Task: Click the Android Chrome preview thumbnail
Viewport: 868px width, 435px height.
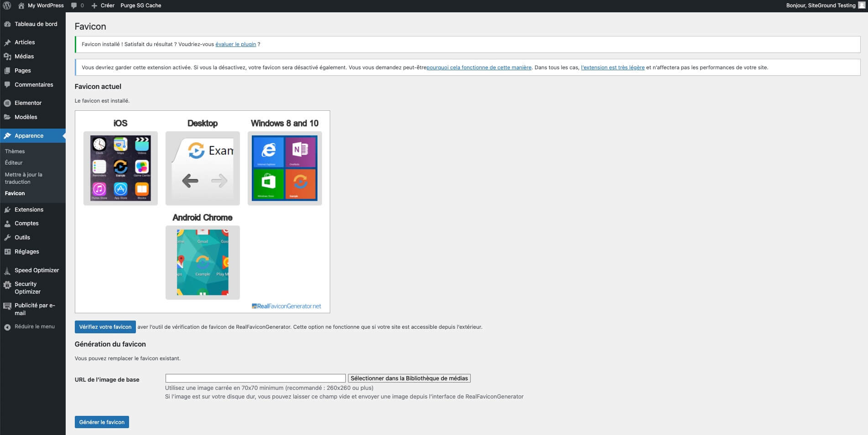Action: [203, 263]
